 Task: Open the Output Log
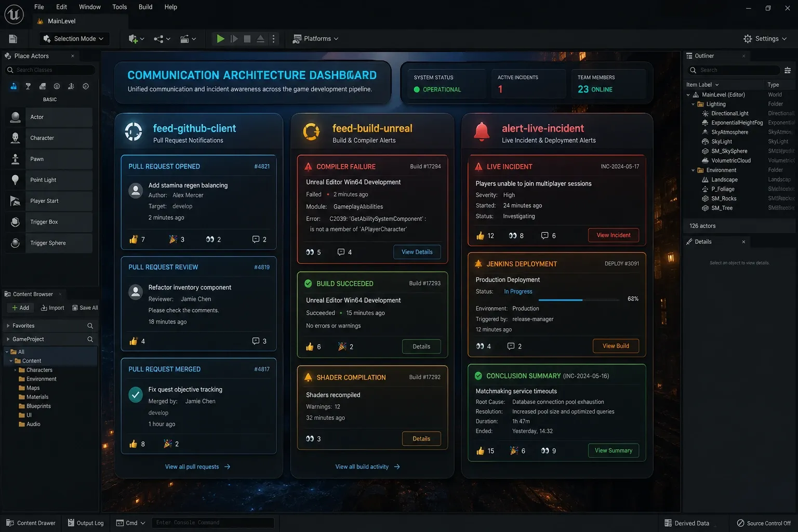click(x=86, y=523)
